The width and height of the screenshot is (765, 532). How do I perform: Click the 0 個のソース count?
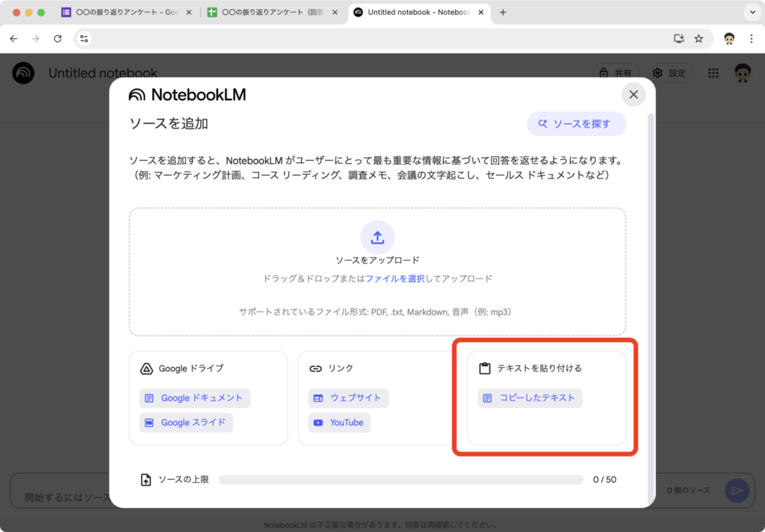click(688, 490)
